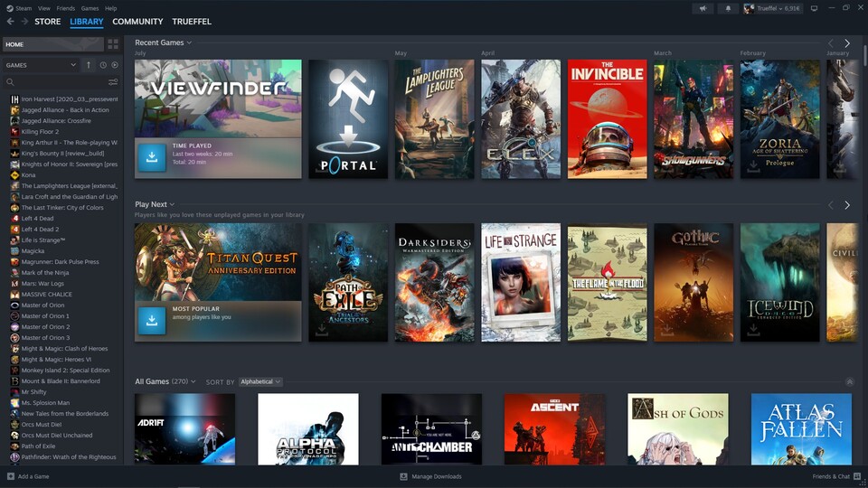Image resolution: width=868 pixels, height=488 pixels.
Task: Open advanced filter options icon
Action: [x=113, y=82]
